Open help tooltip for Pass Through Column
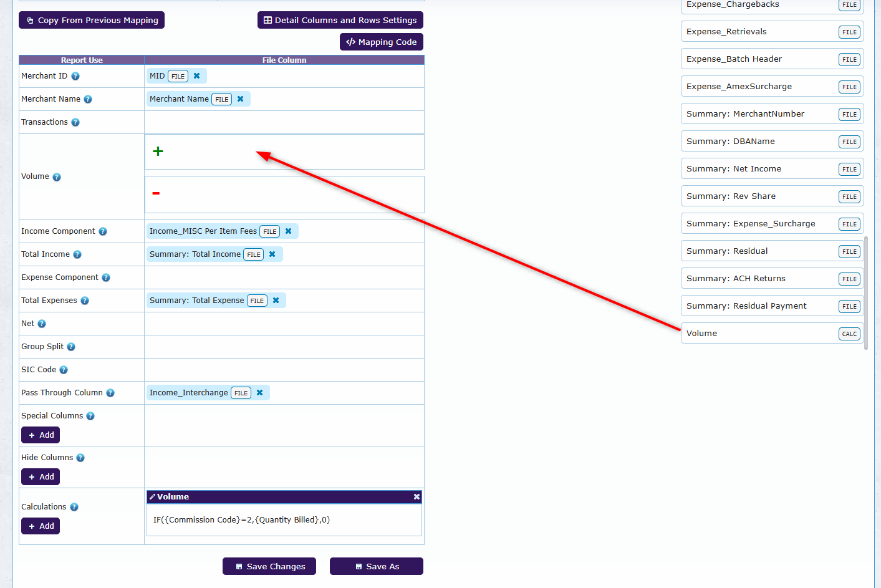The width and height of the screenshot is (881, 588). pos(110,393)
